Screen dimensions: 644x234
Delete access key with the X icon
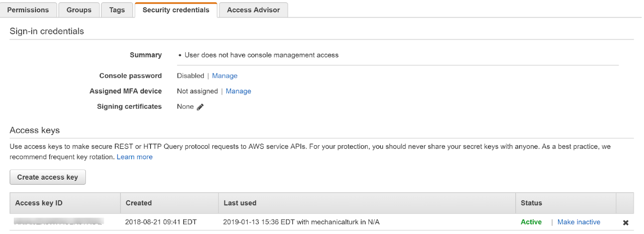coord(625,222)
